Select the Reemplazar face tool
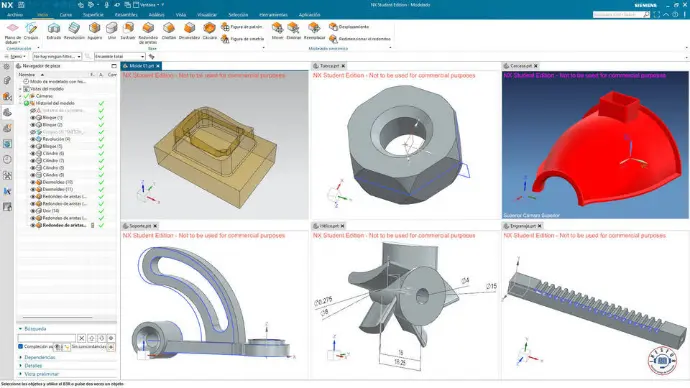 click(x=314, y=31)
